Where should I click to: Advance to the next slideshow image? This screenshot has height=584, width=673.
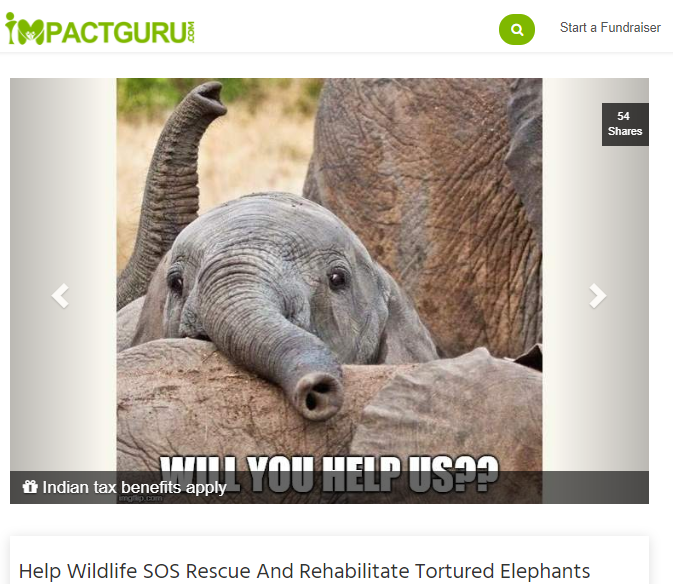(597, 296)
